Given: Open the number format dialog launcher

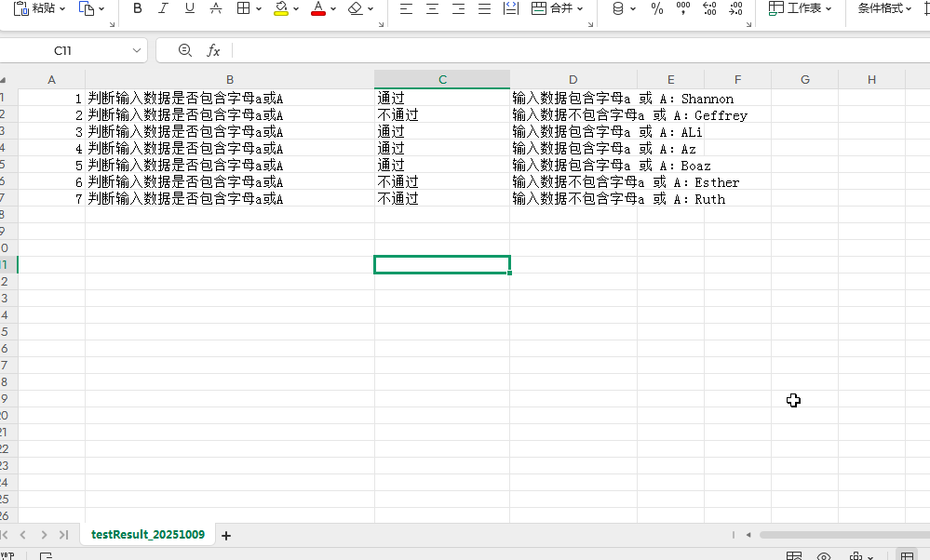Looking at the screenshot, I should click(x=748, y=24).
